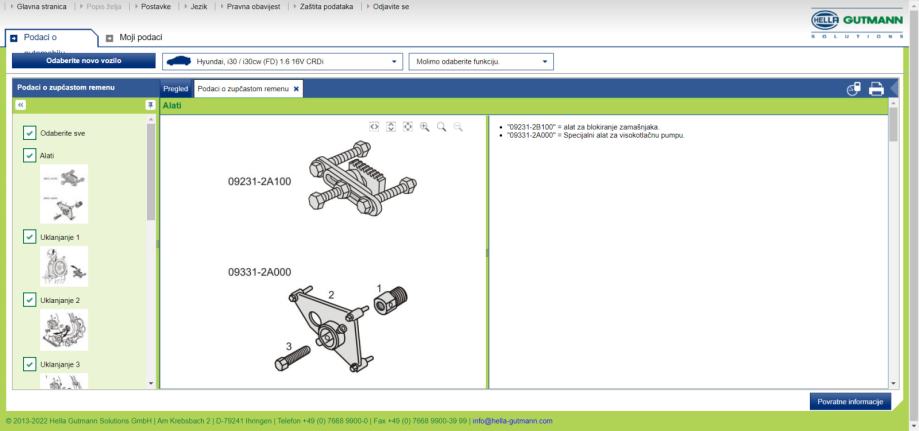Collapse right panel triangle arrow
Viewport: 919px width, 431px height.
pyautogui.click(x=894, y=89)
